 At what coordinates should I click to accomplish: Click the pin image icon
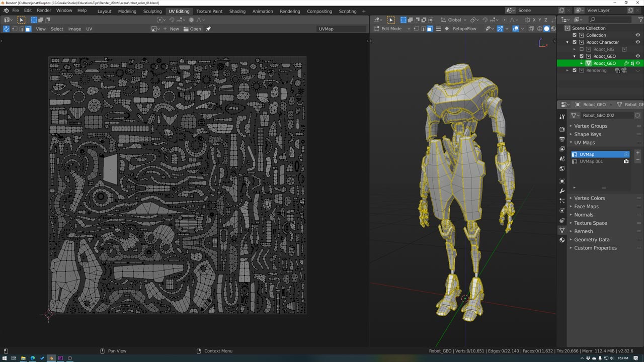tap(208, 29)
